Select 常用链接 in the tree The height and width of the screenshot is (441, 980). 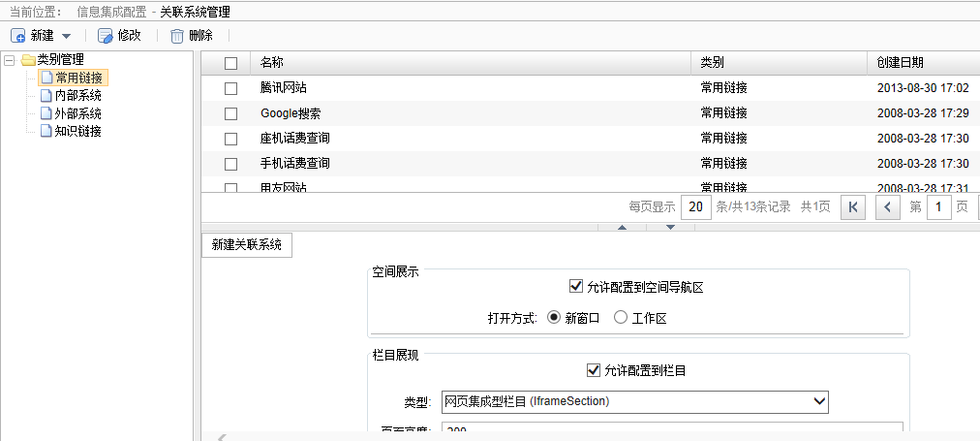[78, 78]
